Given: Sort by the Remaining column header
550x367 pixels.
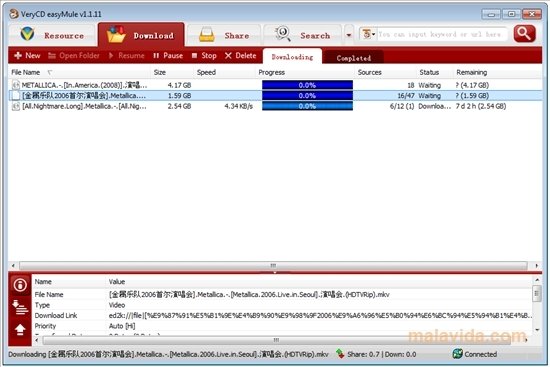Looking at the screenshot, I should (x=497, y=72).
